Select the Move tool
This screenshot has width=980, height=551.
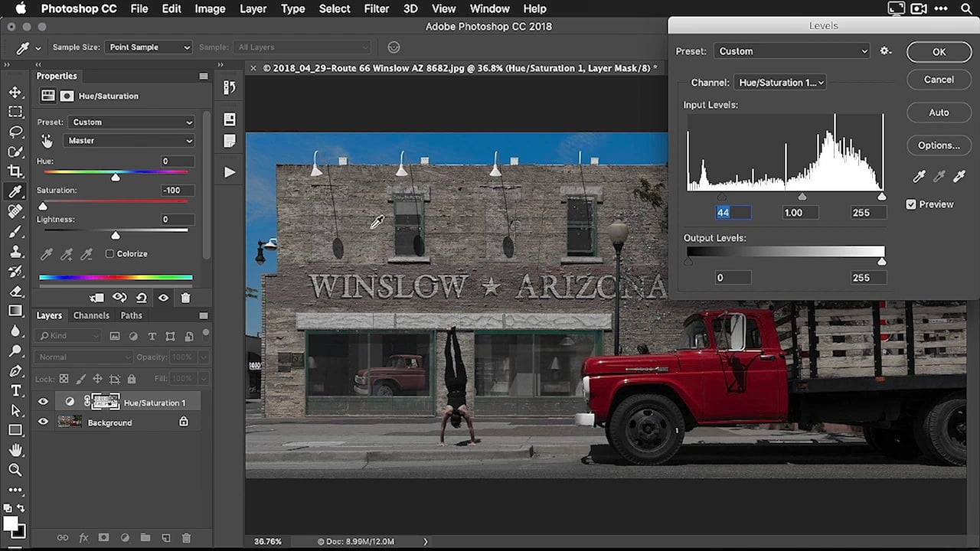[x=15, y=92]
